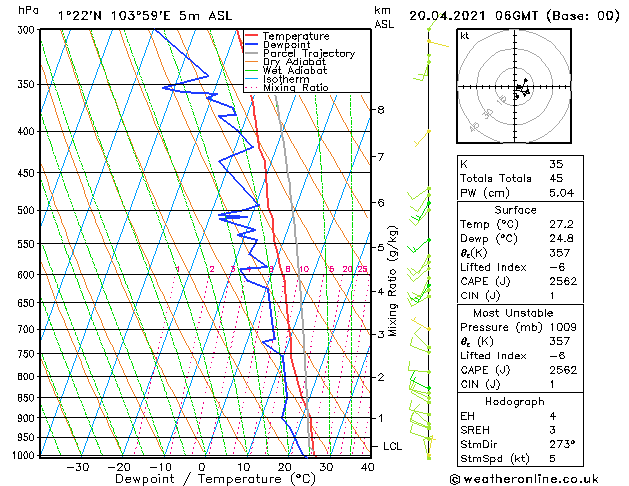Viewport: 629px width, 486px height.
Task: Click the red line sample beside Temperature legend
Action: (252, 35)
